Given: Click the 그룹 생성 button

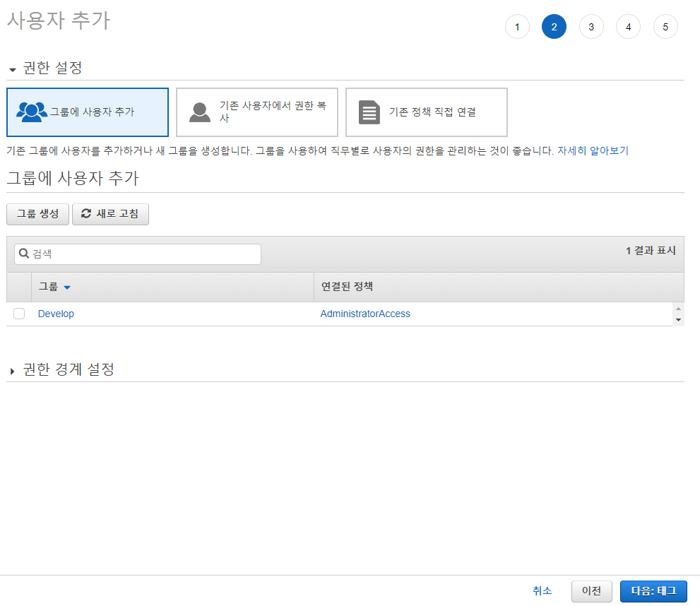Looking at the screenshot, I should click(38, 214).
